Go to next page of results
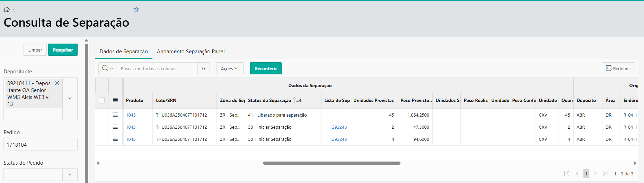 point(595,174)
